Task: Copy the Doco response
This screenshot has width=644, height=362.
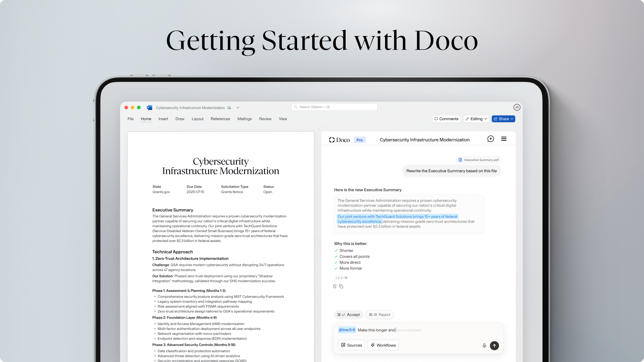Action: coord(341,287)
